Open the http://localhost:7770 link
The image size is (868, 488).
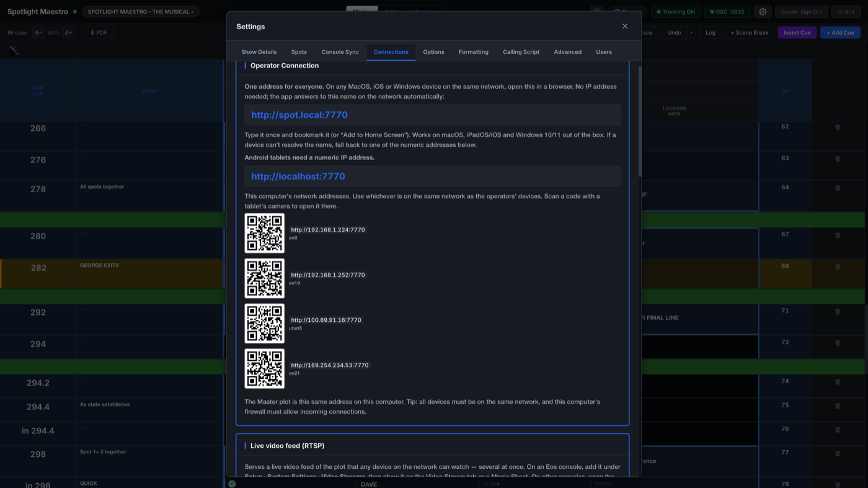click(x=298, y=176)
